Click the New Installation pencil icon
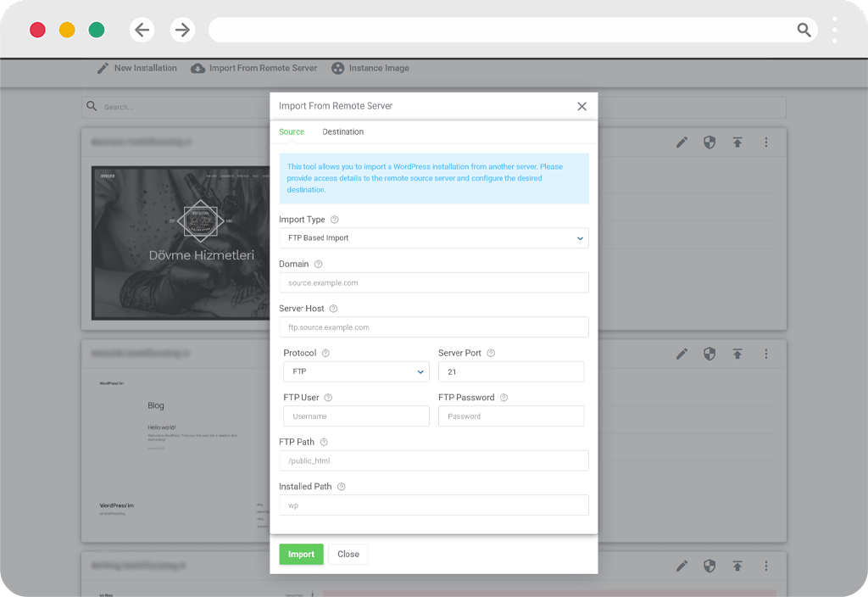868x597 pixels. [x=103, y=68]
